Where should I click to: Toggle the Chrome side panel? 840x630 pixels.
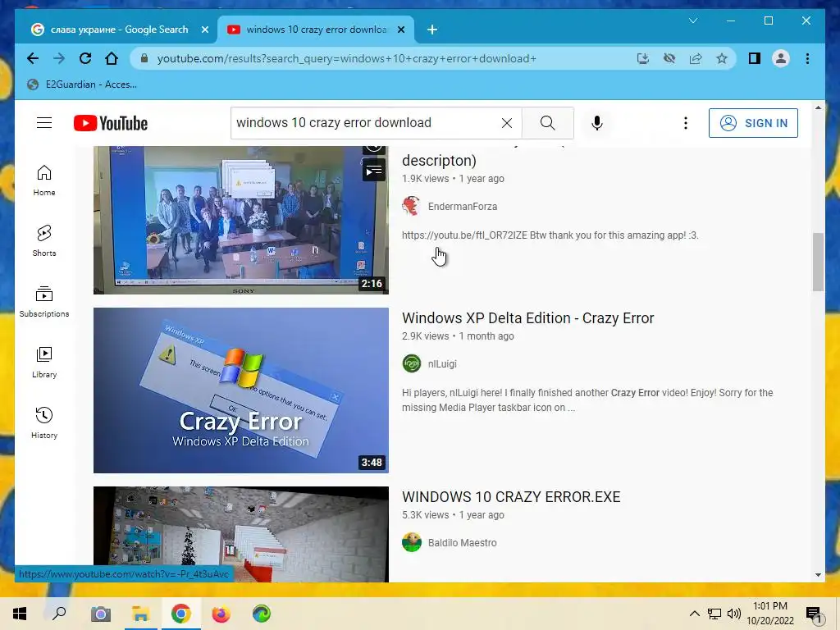(755, 58)
